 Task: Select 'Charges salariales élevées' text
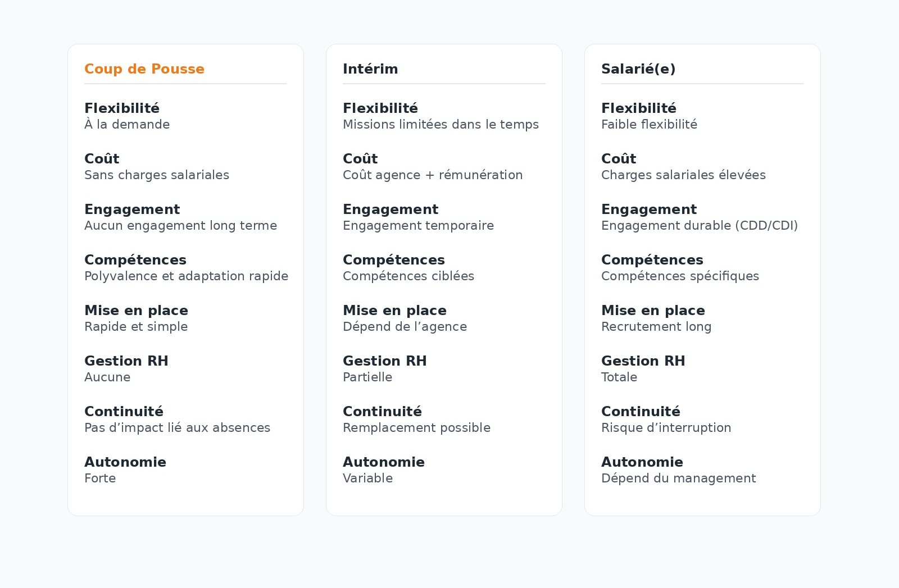(683, 175)
